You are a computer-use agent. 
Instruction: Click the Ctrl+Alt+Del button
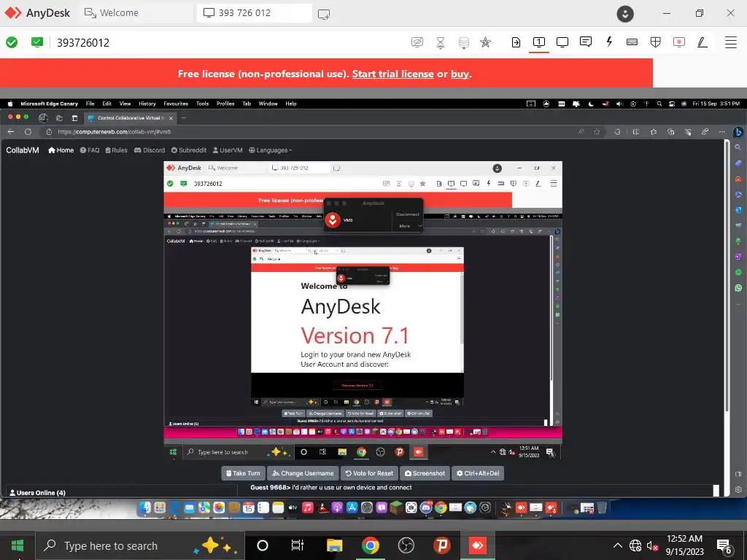478,473
